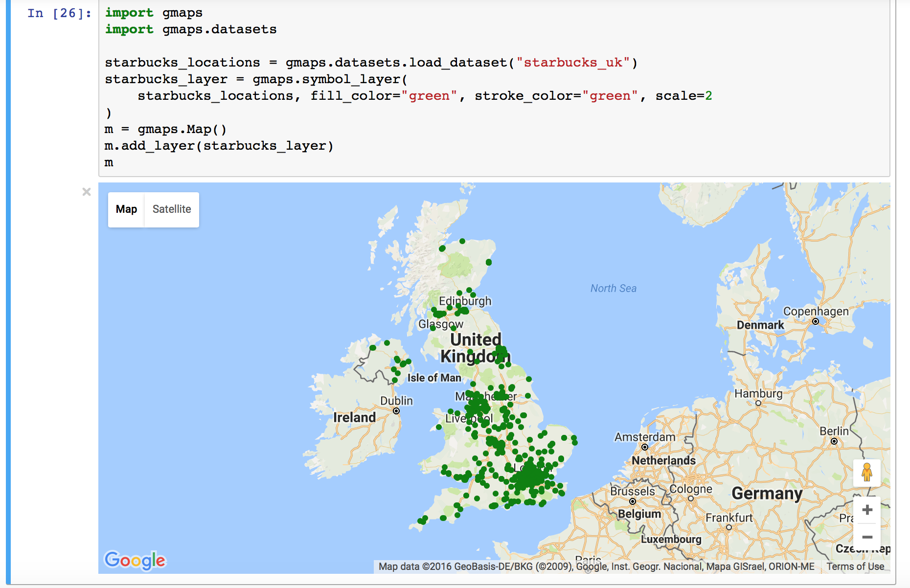
Task: Click the map data copyright text
Action: tap(596, 566)
